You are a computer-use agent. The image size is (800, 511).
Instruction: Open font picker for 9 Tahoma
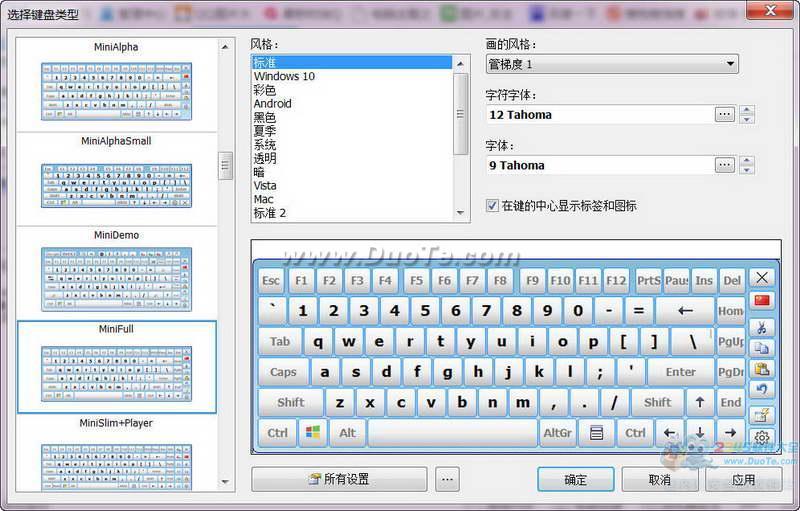[724, 165]
